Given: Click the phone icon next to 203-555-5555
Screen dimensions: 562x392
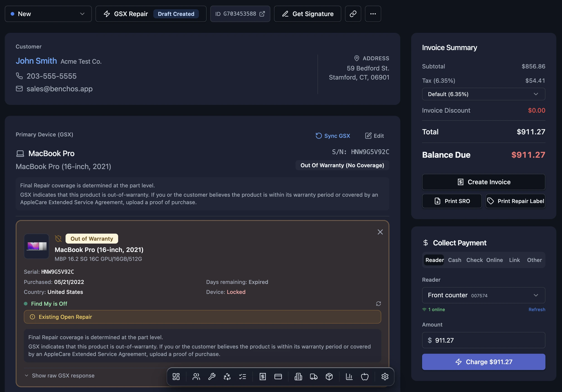Looking at the screenshot, I should tap(19, 76).
